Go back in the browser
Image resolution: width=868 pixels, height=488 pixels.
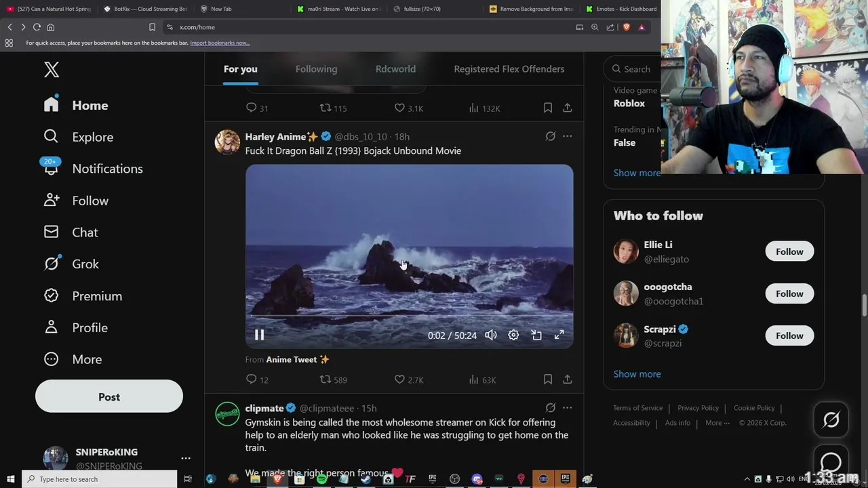tap(9, 27)
